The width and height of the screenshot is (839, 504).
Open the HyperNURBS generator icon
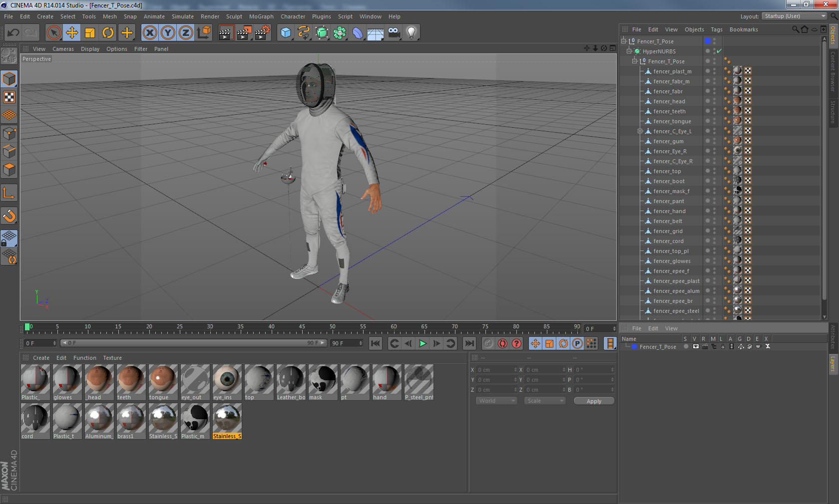click(322, 33)
